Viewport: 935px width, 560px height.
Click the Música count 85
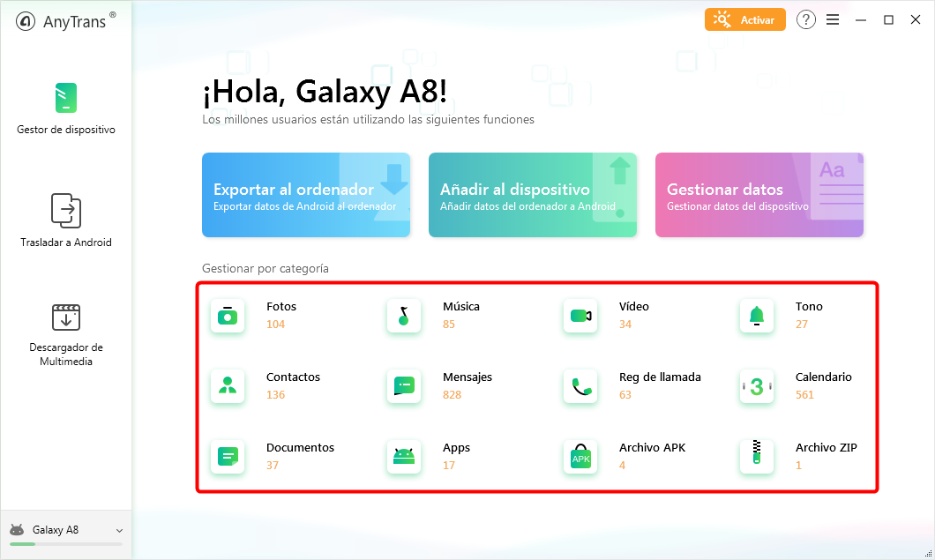click(448, 325)
